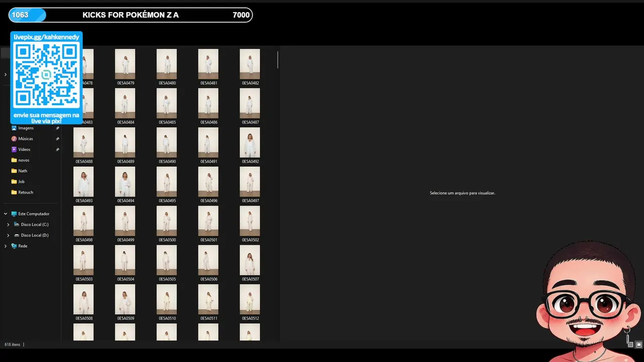Click the pin icon beside Vídeos
The height and width of the screenshot is (362, 644).
click(57, 149)
